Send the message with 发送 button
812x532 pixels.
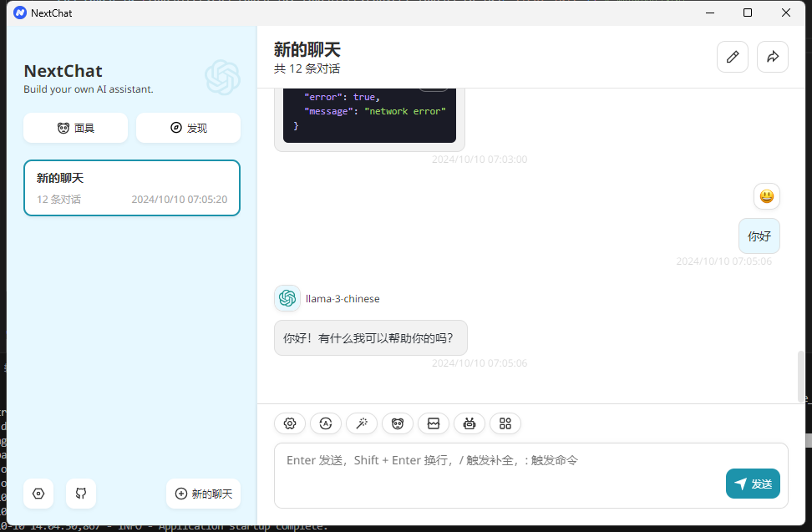point(753,484)
